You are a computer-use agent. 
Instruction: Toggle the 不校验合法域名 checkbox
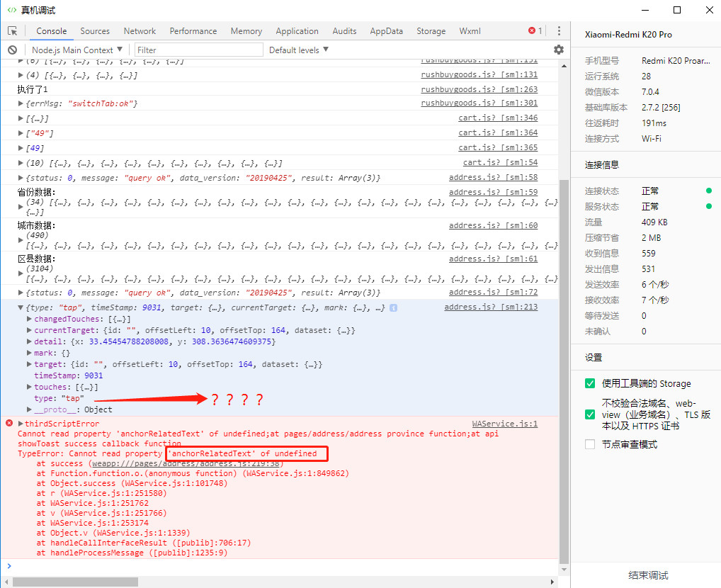[590, 414]
